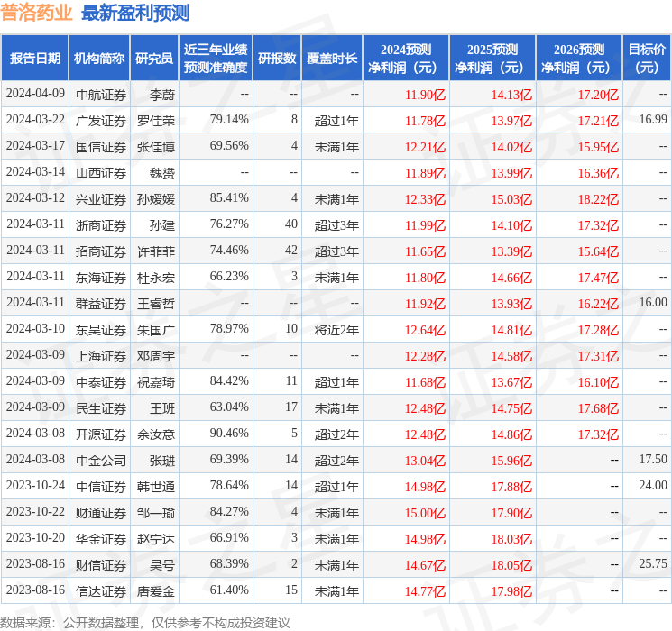Viewport: 672px width, 631px height.
Task: Click analyst name 魏赟
Action: coord(162,173)
